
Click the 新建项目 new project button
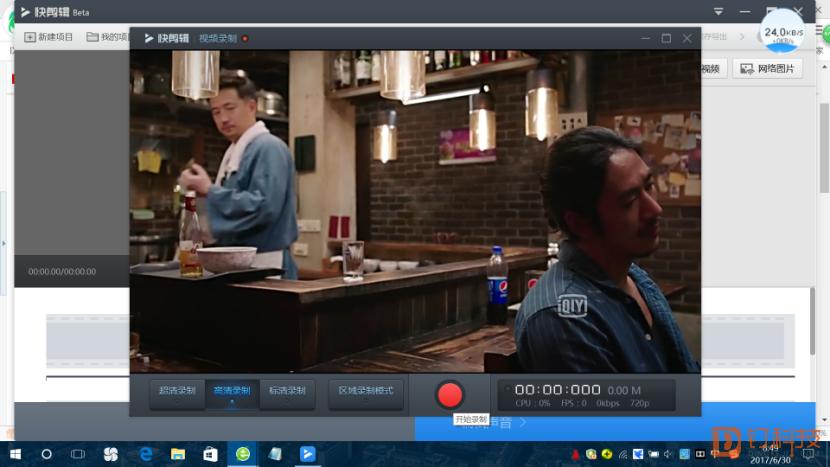(x=48, y=37)
